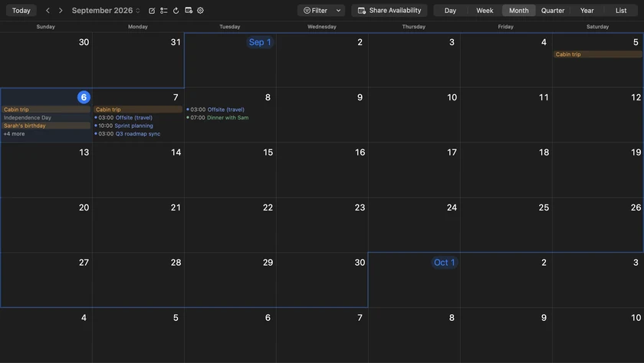The width and height of the screenshot is (644, 363).
Task: Jump to Today
Action: (x=21, y=10)
